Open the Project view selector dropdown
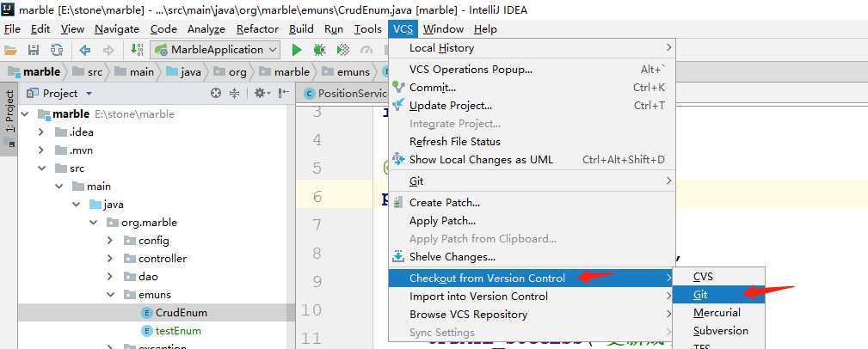 (59, 94)
